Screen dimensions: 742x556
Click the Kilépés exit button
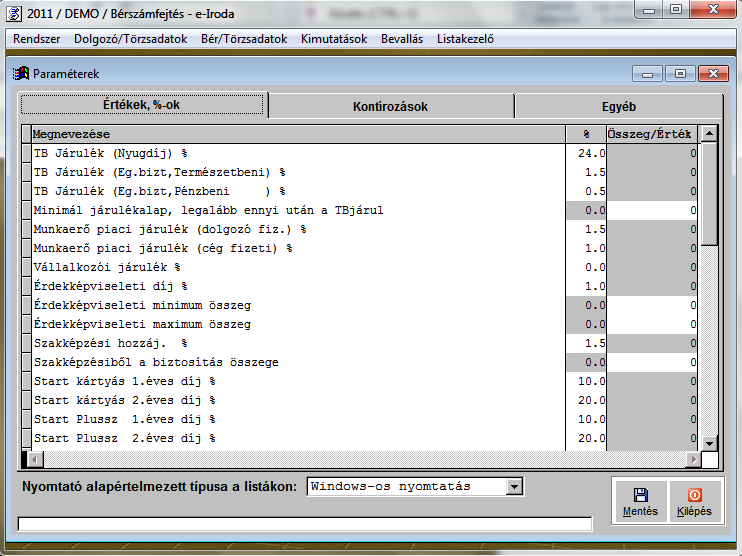point(694,500)
